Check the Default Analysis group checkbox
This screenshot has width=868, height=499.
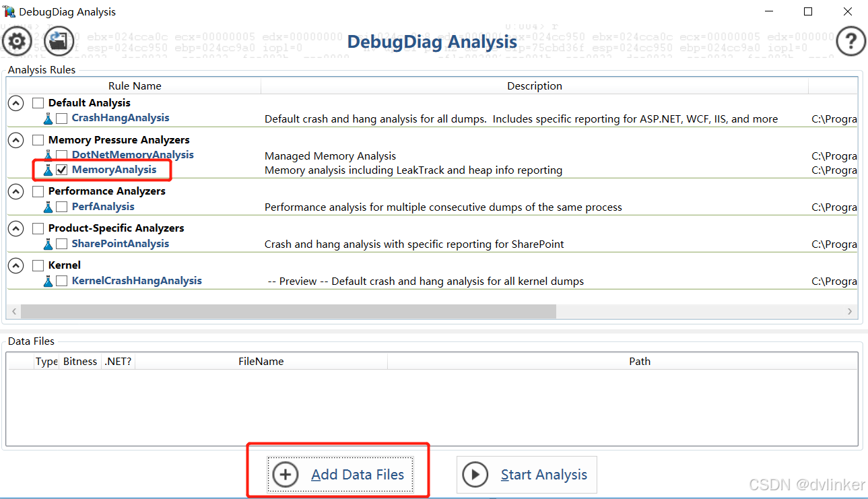coord(38,103)
